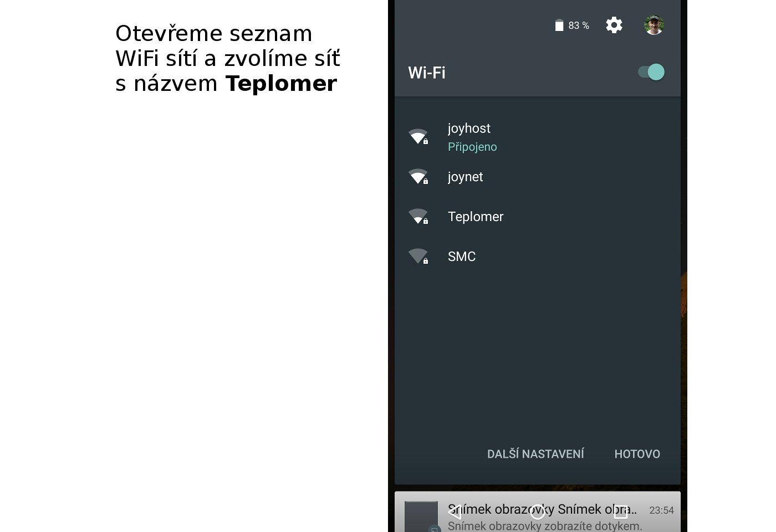Viewport: 776px width, 532px height.
Task: Tap the Wi-Fi header title
Action: 427,73
